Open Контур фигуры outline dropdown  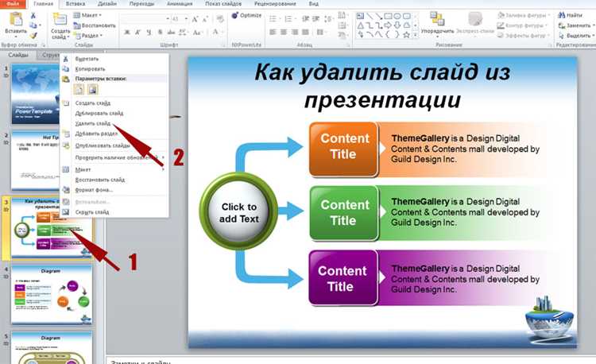pyautogui.click(x=522, y=25)
